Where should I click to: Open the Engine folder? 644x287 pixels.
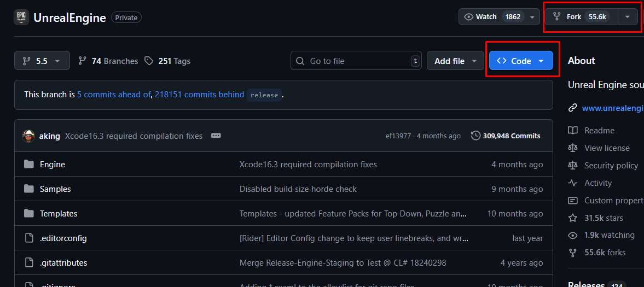coord(53,164)
